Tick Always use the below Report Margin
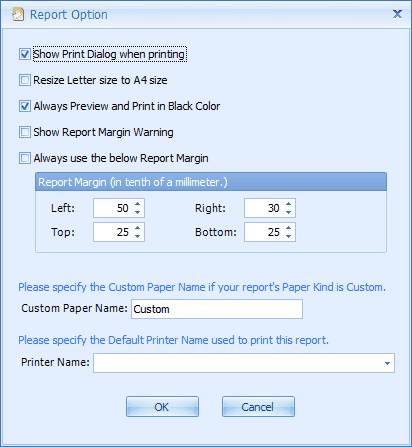Viewport: 412px width, 447px height. 25,158
